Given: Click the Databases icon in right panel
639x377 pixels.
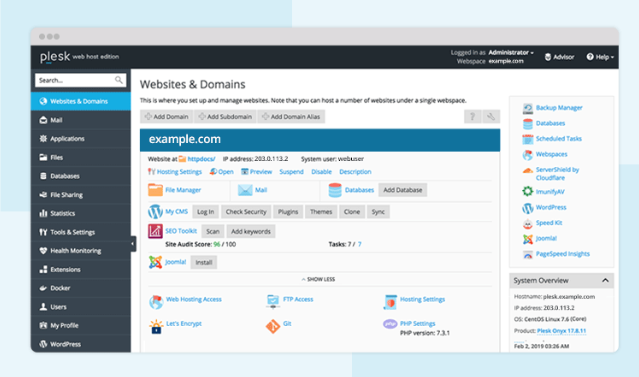Looking at the screenshot, I should (528, 123).
